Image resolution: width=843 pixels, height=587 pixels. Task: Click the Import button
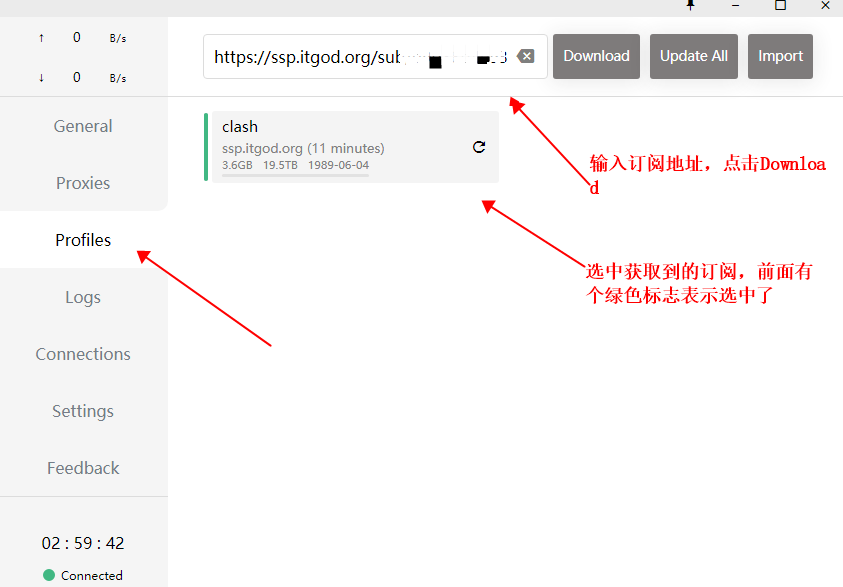[780, 56]
